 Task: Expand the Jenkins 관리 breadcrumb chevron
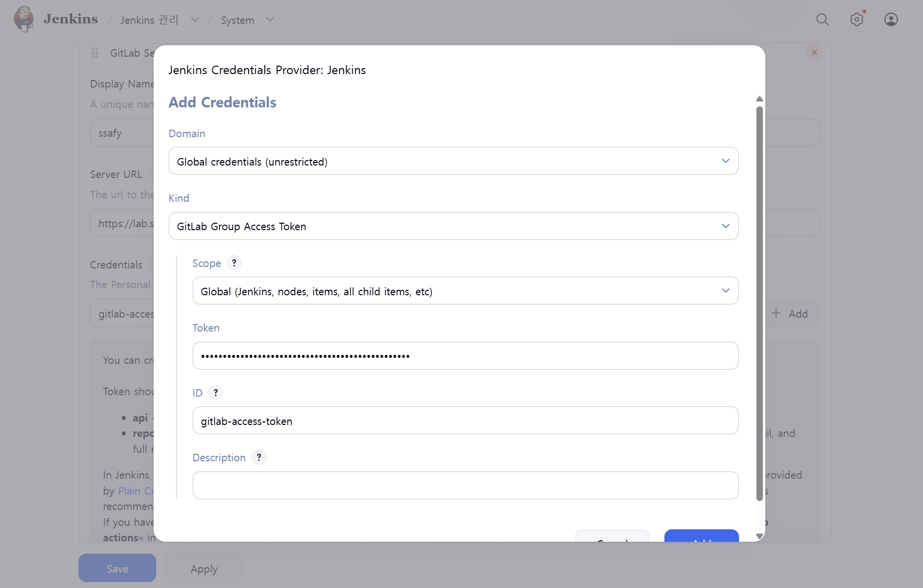(x=195, y=20)
